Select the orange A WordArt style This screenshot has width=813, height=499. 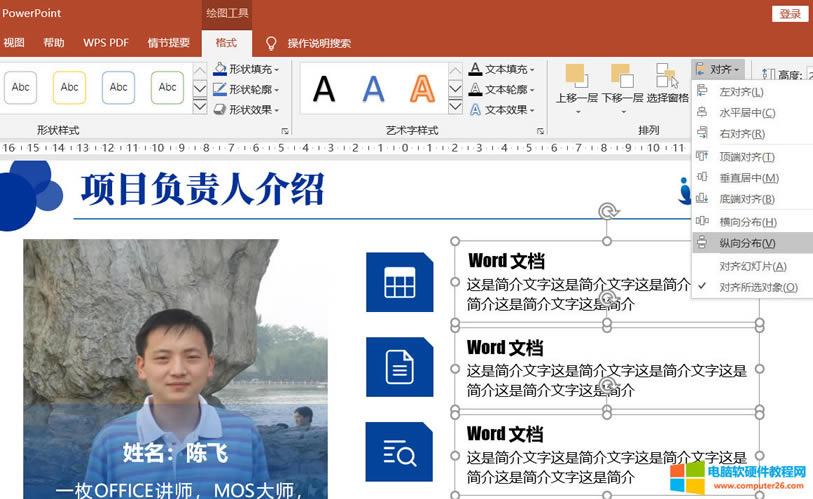tap(422, 89)
